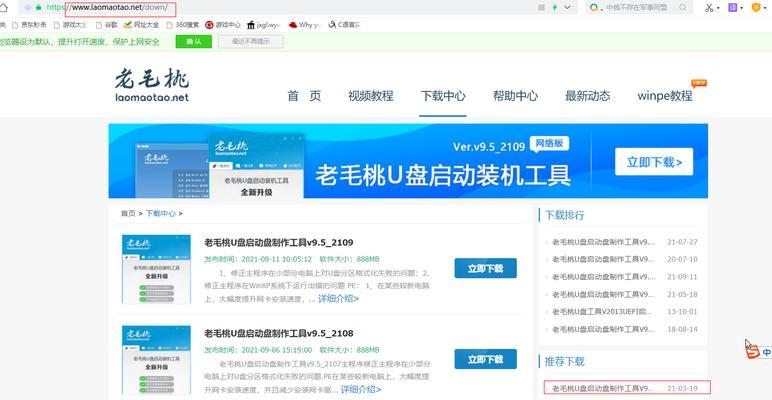Click the 下载中心 breadcrumb link
Screen dimensions: 772x400
coord(161,213)
